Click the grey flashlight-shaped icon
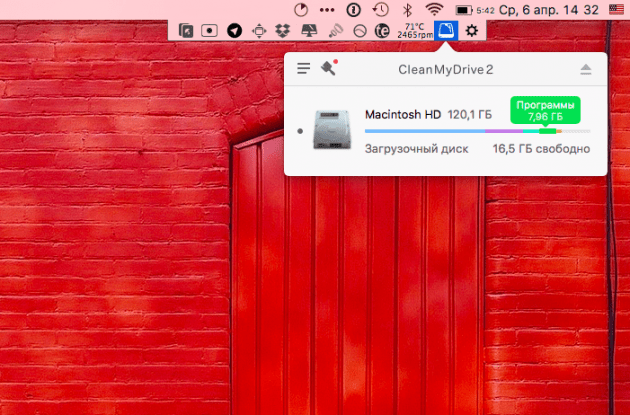Image resolution: width=630 pixels, height=415 pixels. click(x=335, y=31)
